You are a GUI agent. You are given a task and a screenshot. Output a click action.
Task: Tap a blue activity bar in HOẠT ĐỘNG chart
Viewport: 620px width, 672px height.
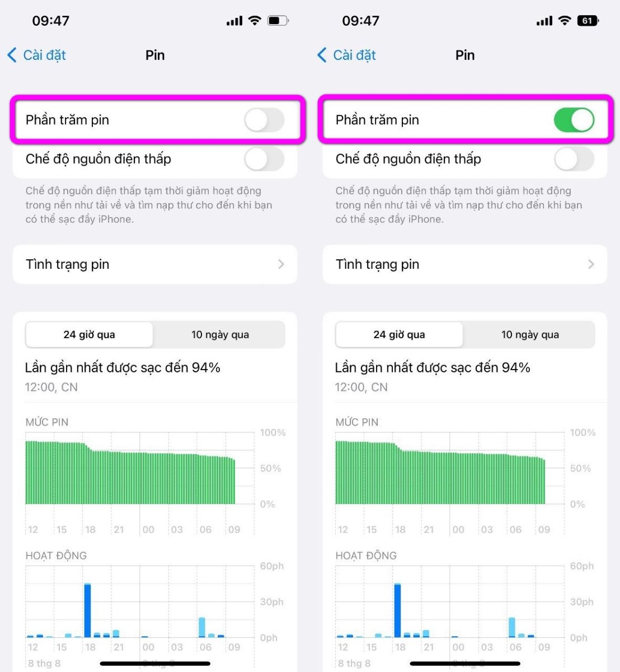pyautogui.click(x=87, y=610)
